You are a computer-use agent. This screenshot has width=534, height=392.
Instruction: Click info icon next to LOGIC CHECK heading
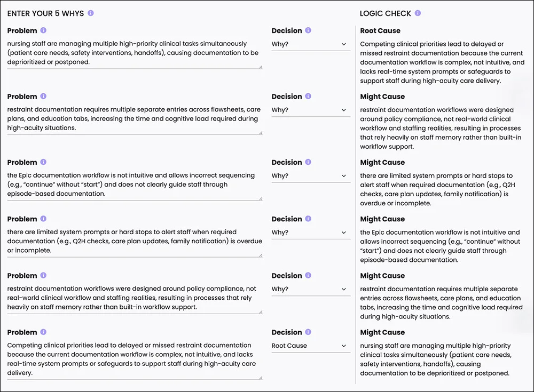(x=418, y=13)
